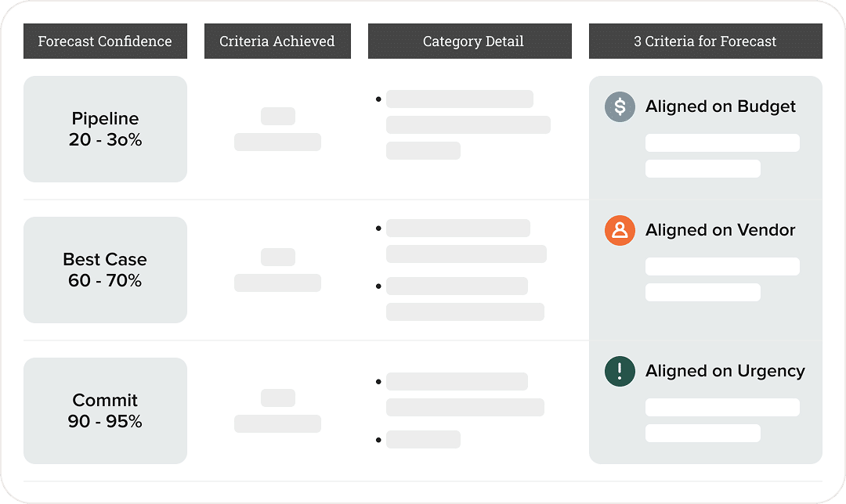Select the Best Case 60 - 70% card
Screen dimensions: 846x504
(105, 270)
